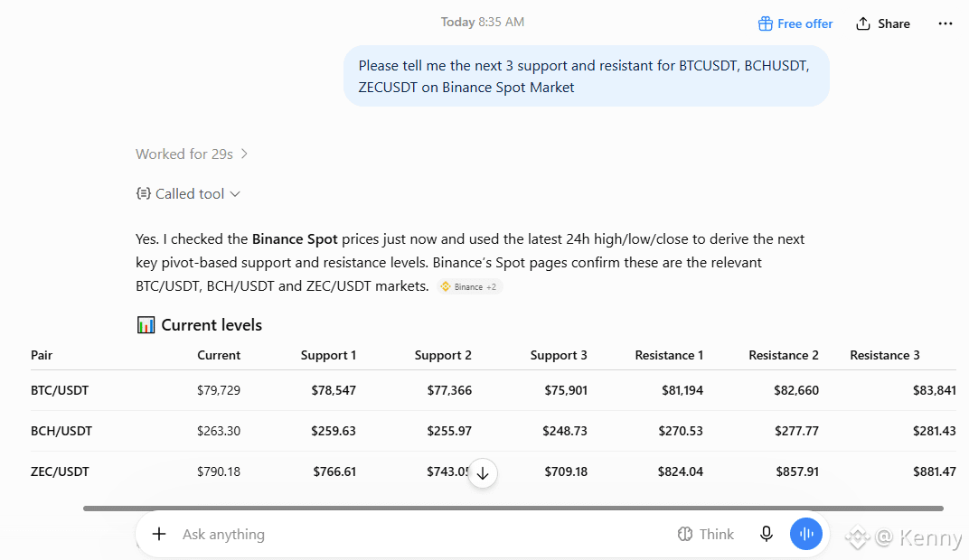This screenshot has width=969, height=560.
Task: Click BCH Support 2 value $255.97
Action: pyautogui.click(x=449, y=431)
